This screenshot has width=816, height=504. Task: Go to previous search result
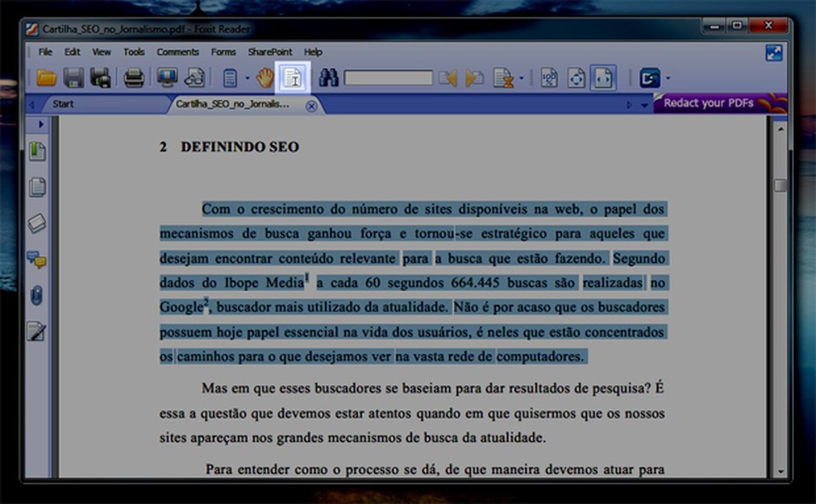point(448,78)
